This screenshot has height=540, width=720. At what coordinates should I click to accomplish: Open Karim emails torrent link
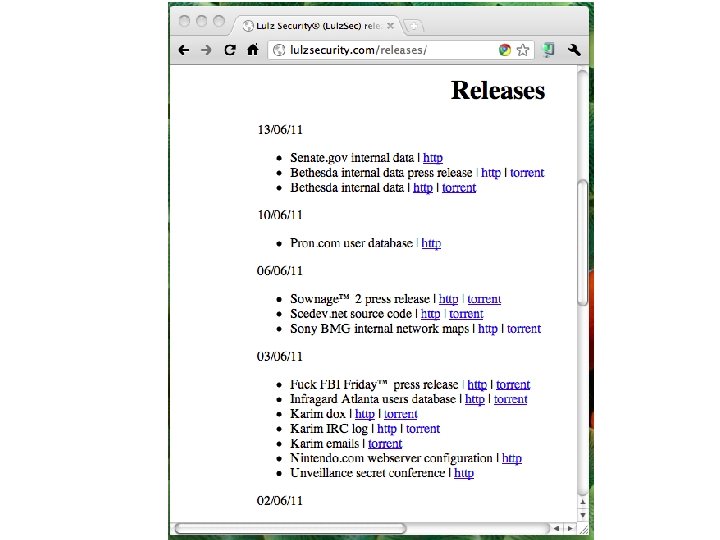385,444
